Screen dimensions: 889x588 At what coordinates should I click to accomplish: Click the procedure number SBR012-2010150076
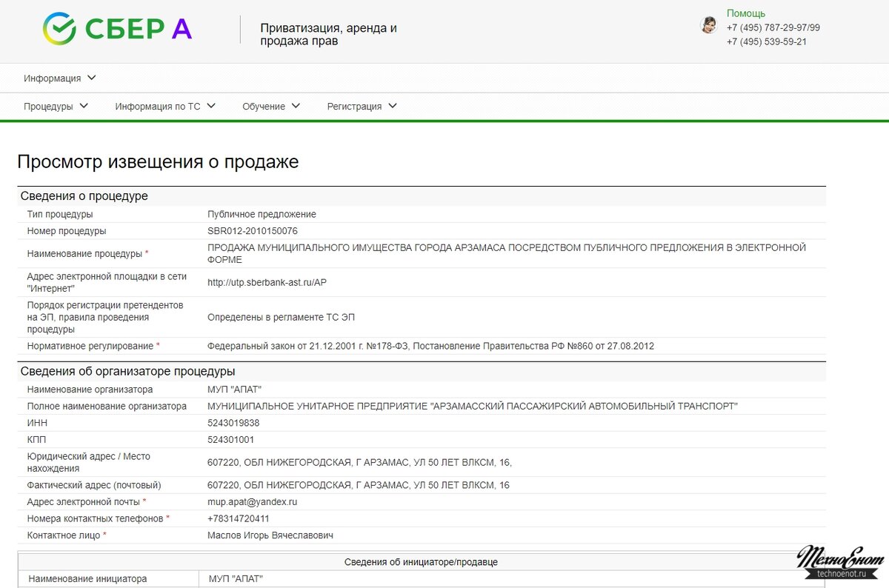(x=259, y=230)
